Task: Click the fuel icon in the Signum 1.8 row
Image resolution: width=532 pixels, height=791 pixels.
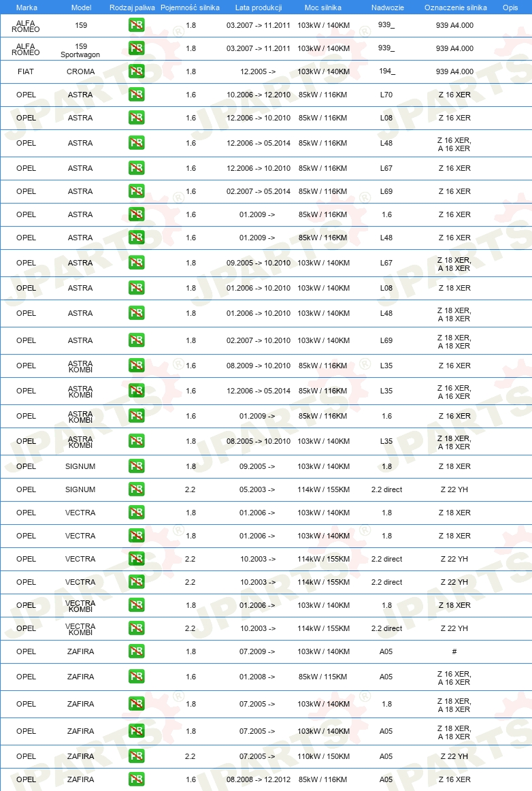Action: point(136,466)
